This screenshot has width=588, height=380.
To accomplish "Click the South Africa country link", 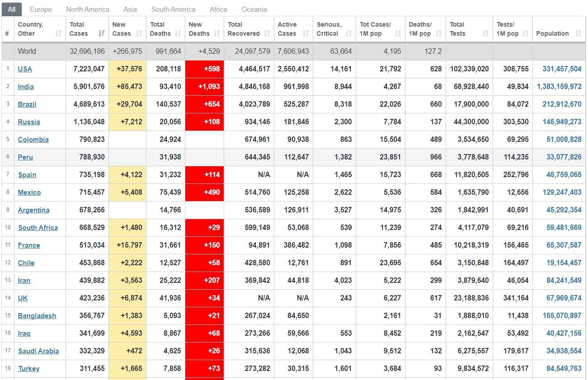I will click(x=38, y=228).
